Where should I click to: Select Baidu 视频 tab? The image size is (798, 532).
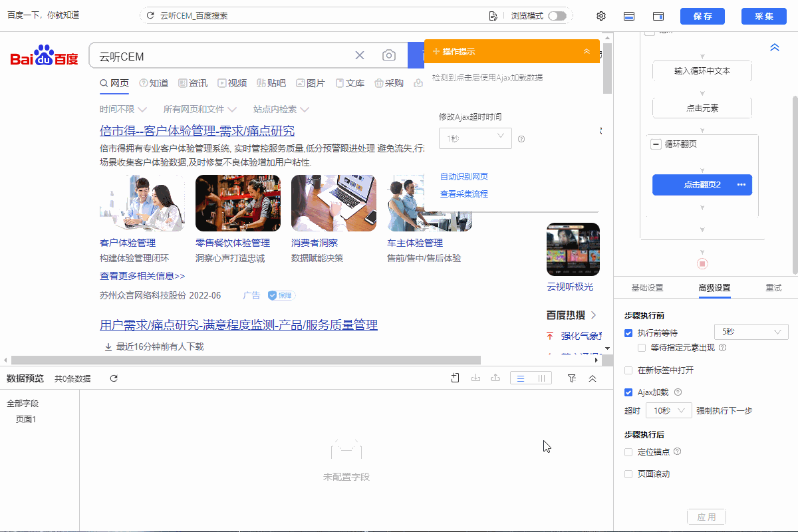pos(232,83)
